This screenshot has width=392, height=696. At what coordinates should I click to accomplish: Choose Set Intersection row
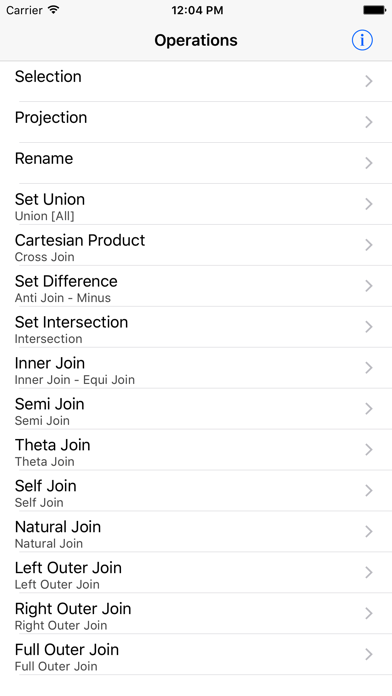(196, 327)
